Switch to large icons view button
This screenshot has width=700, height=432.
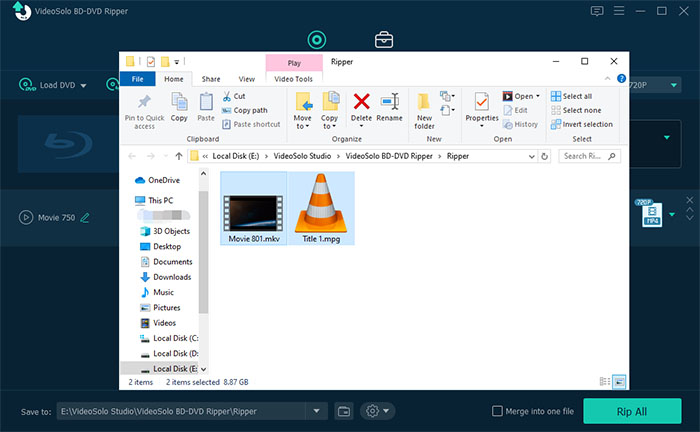pos(619,382)
